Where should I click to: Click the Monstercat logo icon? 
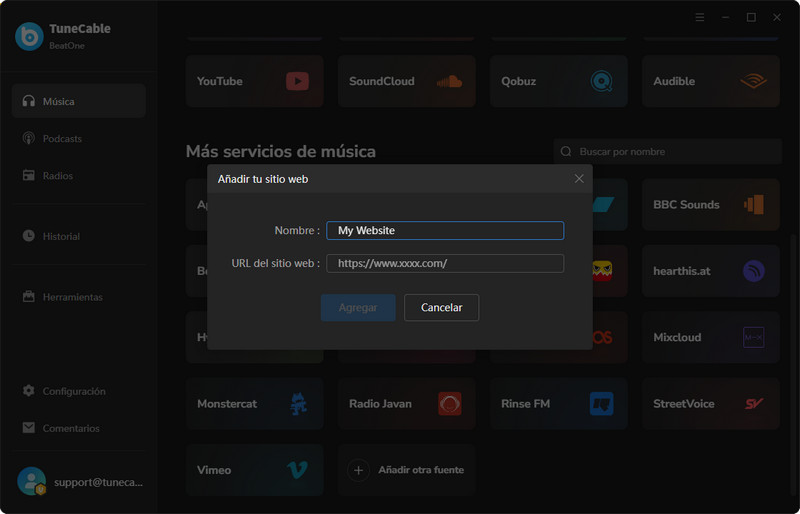[x=298, y=404]
